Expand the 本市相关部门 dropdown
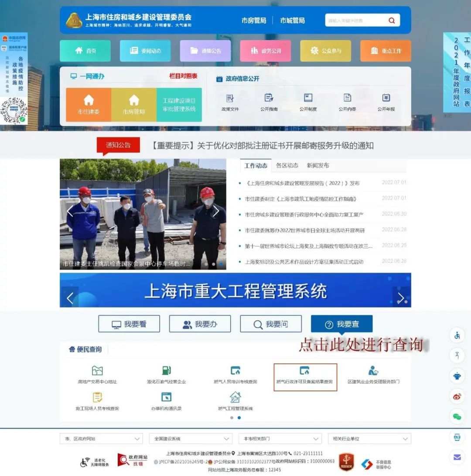Image resolution: width=471 pixels, height=476 pixels. tap(280, 438)
